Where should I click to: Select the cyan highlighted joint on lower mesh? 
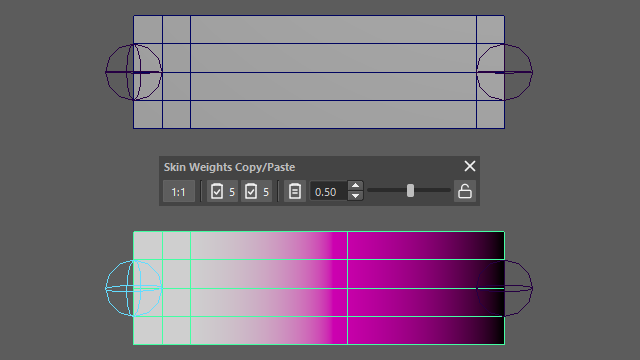(x=133, y=288)
